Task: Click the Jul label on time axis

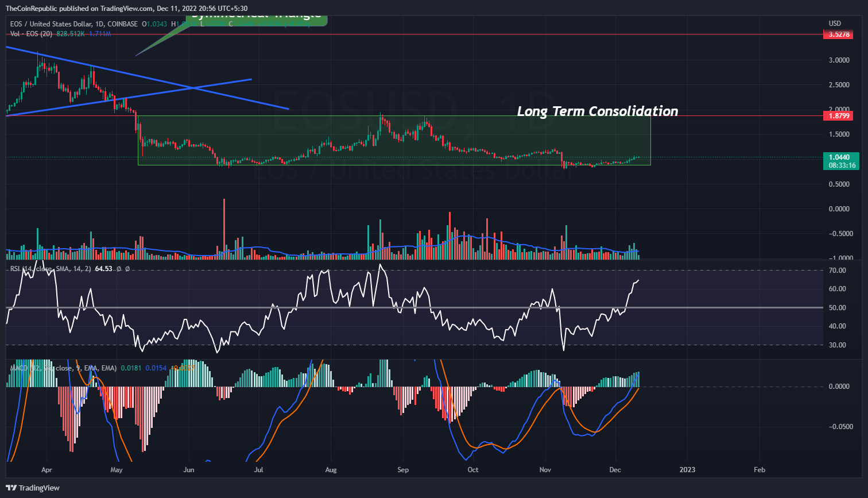Action: 259,470
